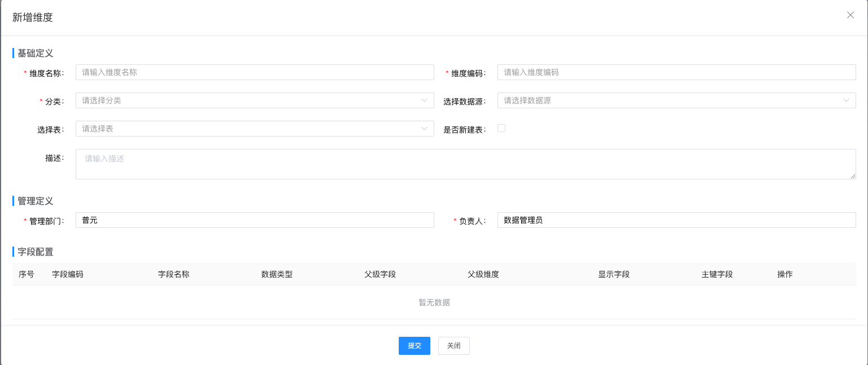Click the 序号 column header
Image resolution: width=868 pixels, height=365 pixels.
pyautogui.click(x=27, y=275)
